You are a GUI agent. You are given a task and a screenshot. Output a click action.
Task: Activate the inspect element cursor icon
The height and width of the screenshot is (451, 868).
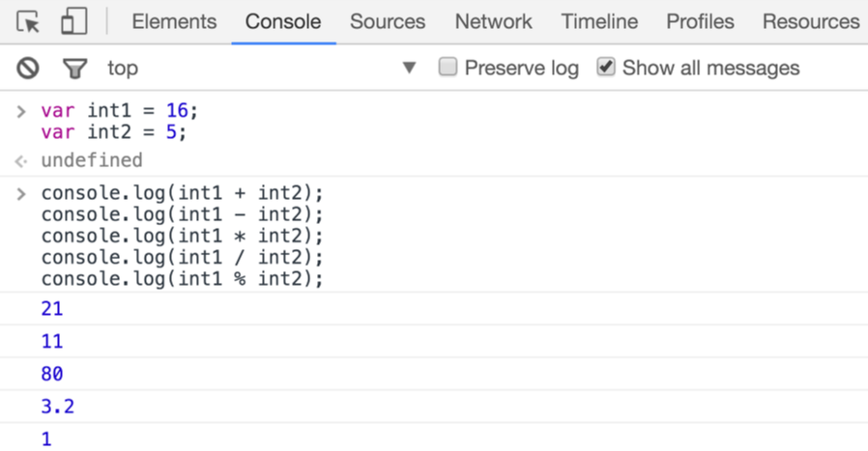[x=28, y=21]
